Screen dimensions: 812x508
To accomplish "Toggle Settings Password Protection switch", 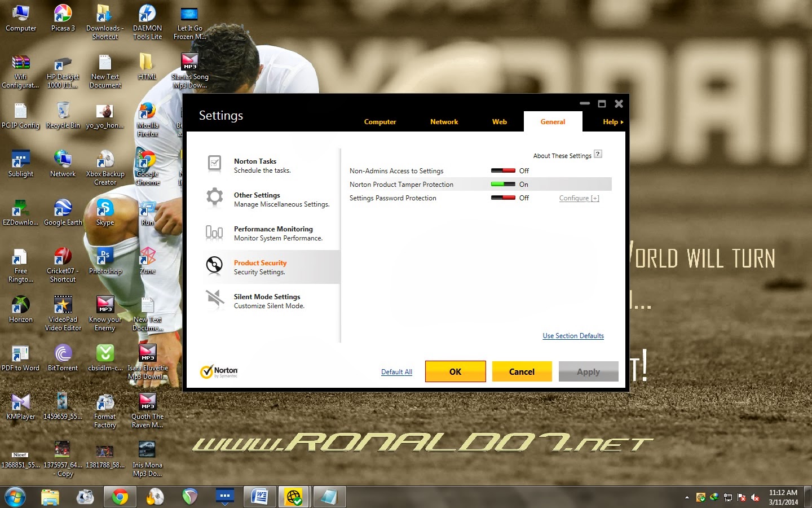I will pos(503,198).
